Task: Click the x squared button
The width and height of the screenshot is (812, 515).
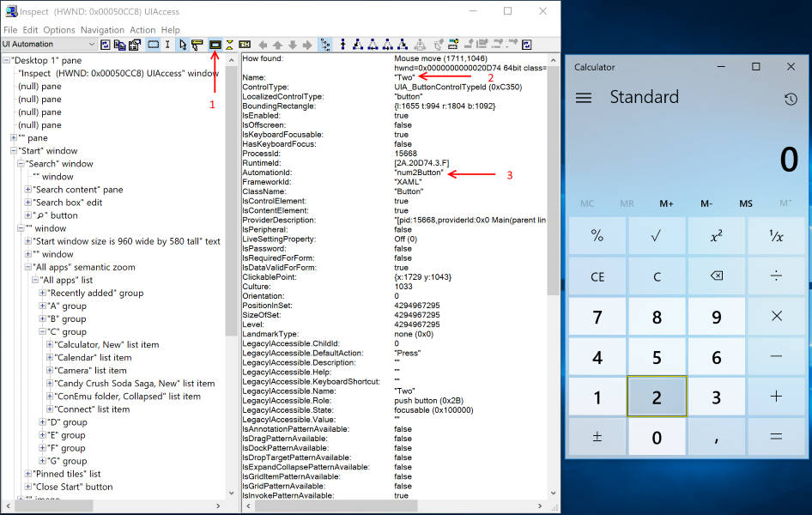Action: click(717, 236)
